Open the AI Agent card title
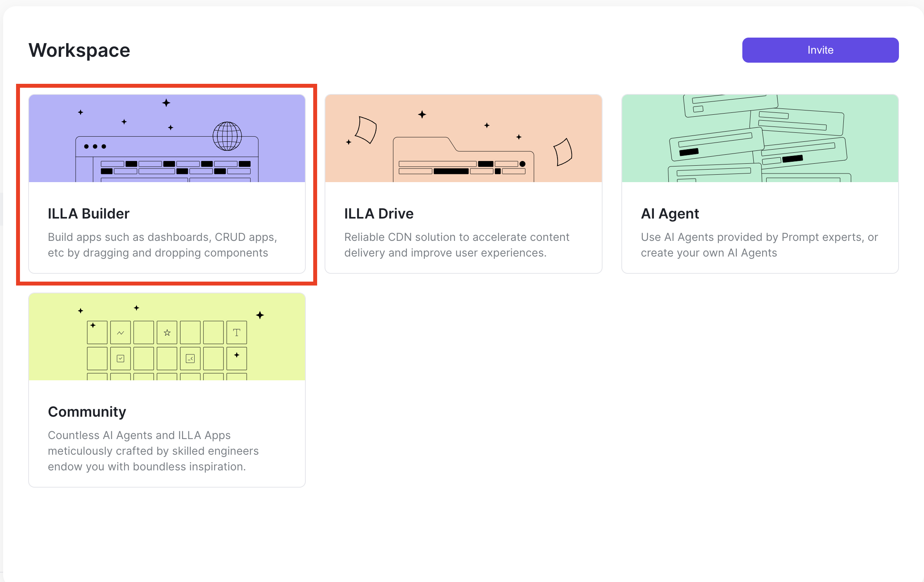The height and width of the screenshot is (582, 924). click(670, 214)
